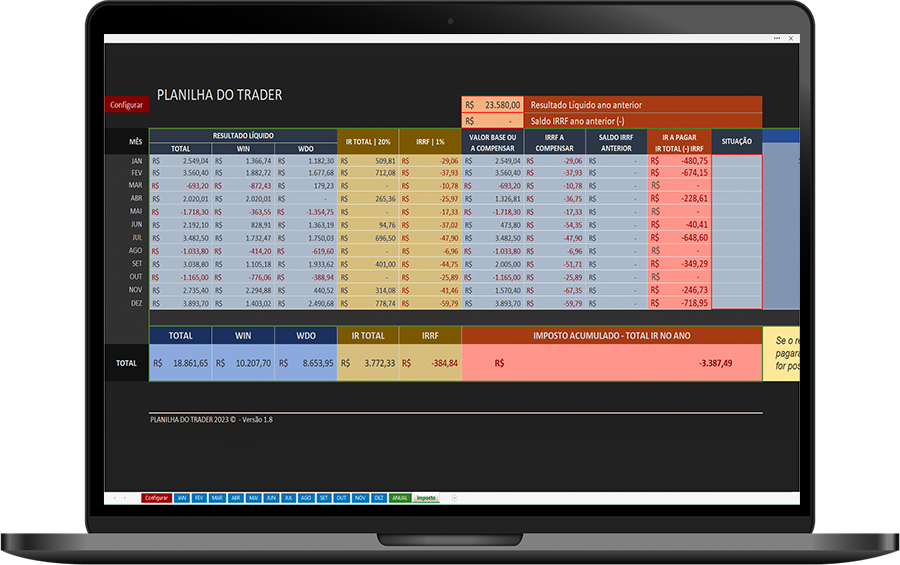Click the previous sheet navigation arrow
The height and width of the screenshot is (565, 900).
113,497
